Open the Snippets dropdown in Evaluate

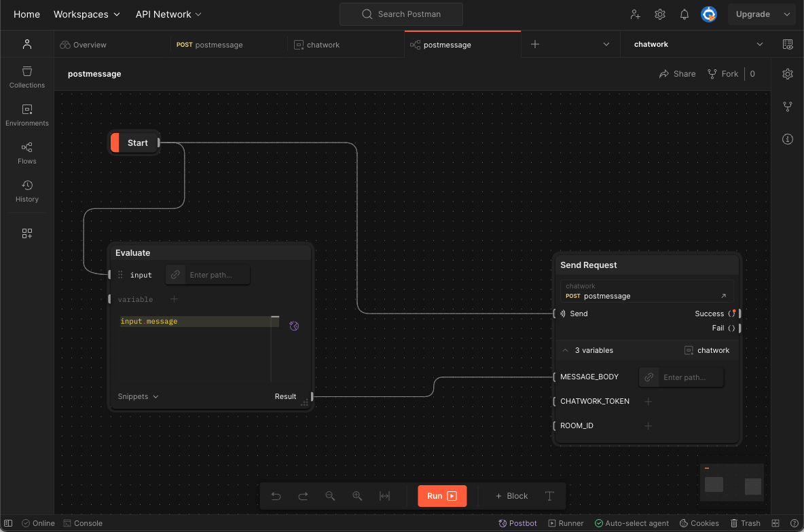pyautogui.click(x=138, y=397)
